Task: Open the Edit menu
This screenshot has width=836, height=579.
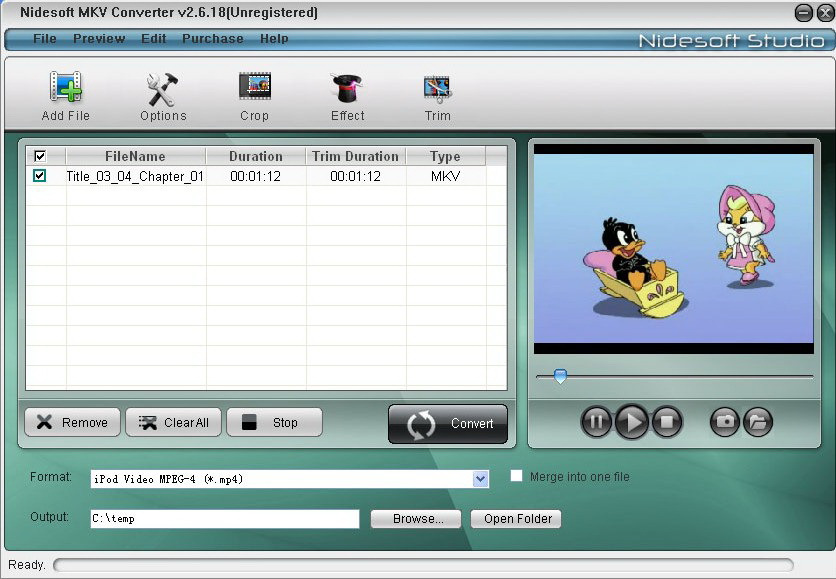Action: point(154,38)
